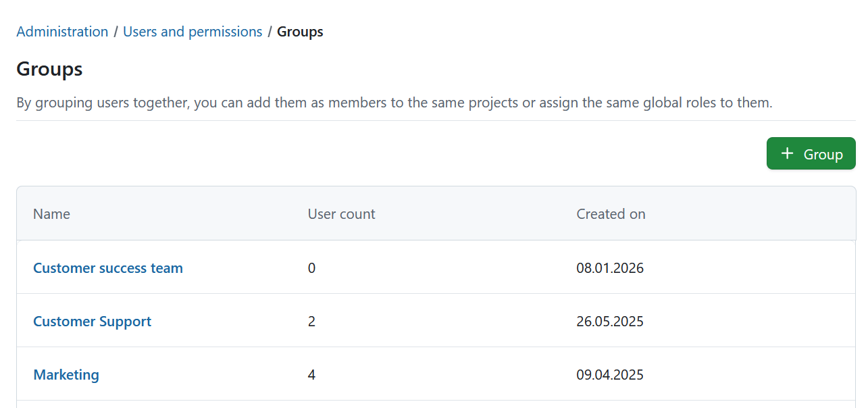Image resolution: width=868 pixels, height=408 pixels.
Task: Select Groups in the breadcrumb trail
Action: [300, 31]
